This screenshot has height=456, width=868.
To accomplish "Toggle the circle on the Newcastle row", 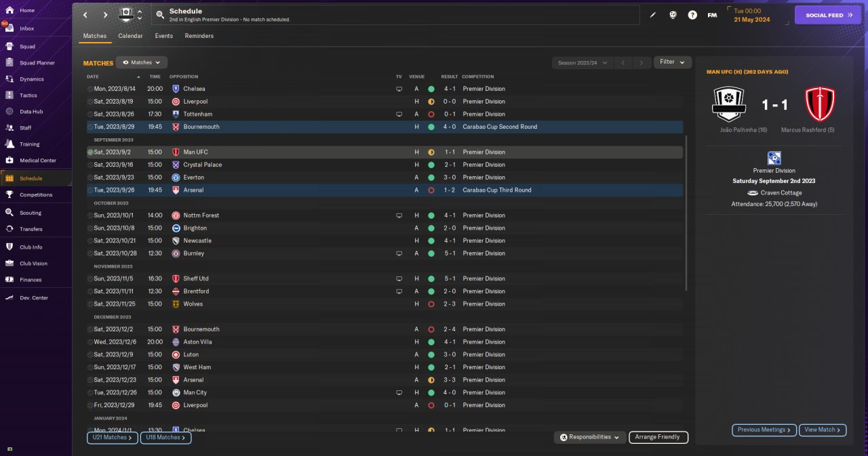I will (x=90, y=241).
